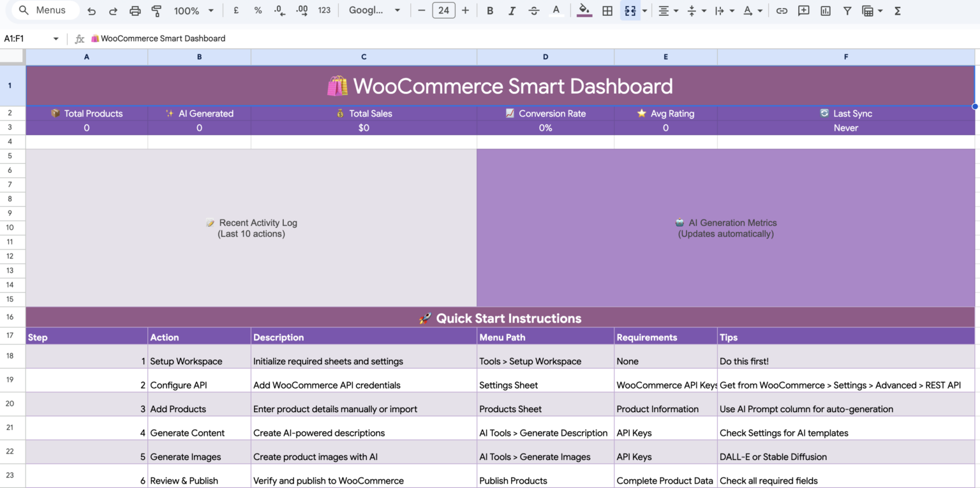Open the Filter views table icon

click(872, 11)
